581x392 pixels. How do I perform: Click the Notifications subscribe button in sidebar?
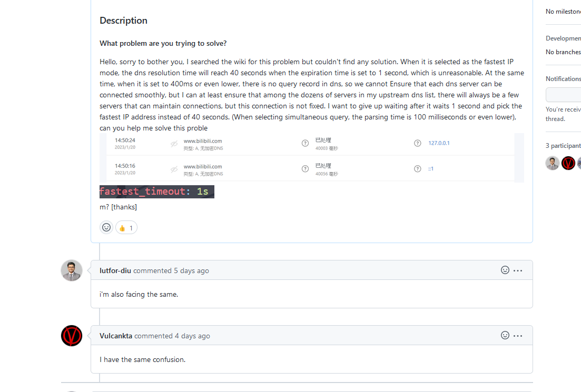pos(563,95)
